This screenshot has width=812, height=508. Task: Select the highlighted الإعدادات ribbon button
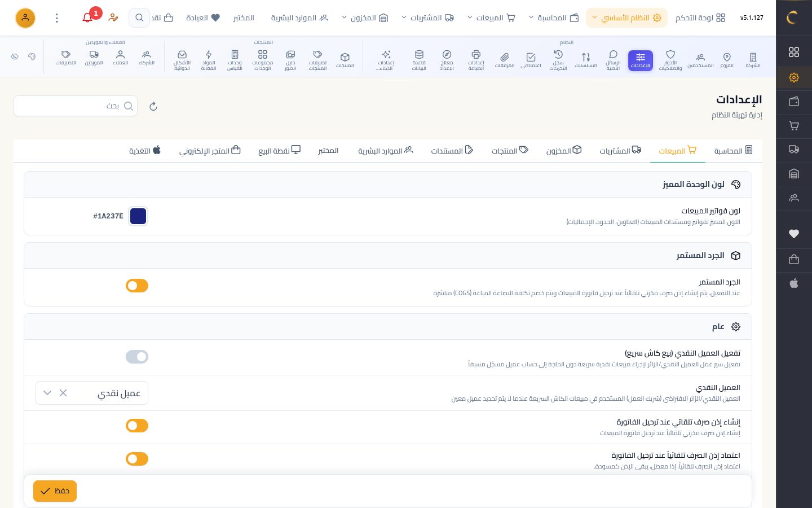641,60
